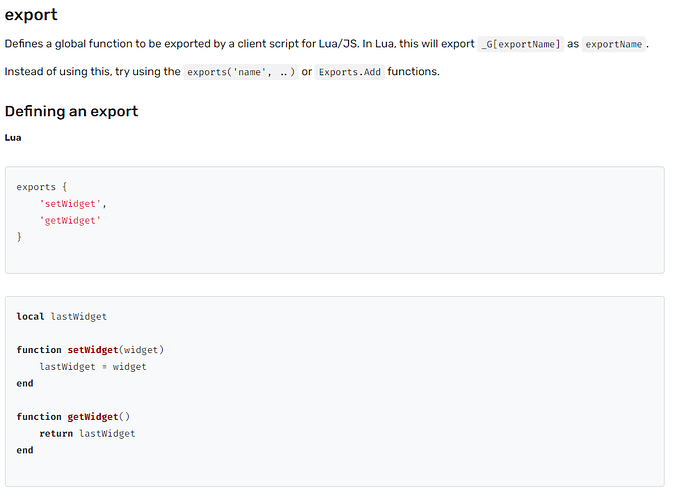
Task: Click the first 'end' after setWidget
Action: coord(25,383)
